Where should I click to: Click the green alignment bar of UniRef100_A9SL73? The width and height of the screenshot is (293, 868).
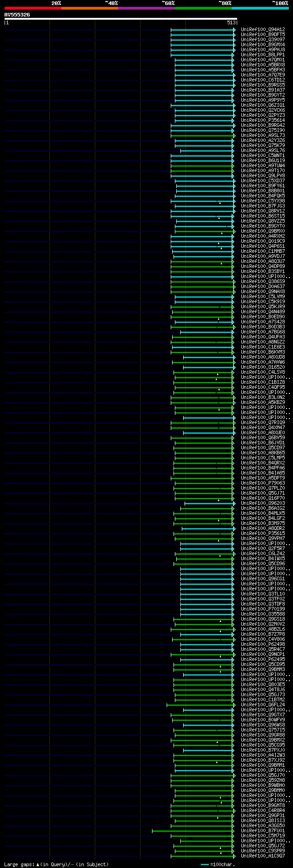(203, 136)
